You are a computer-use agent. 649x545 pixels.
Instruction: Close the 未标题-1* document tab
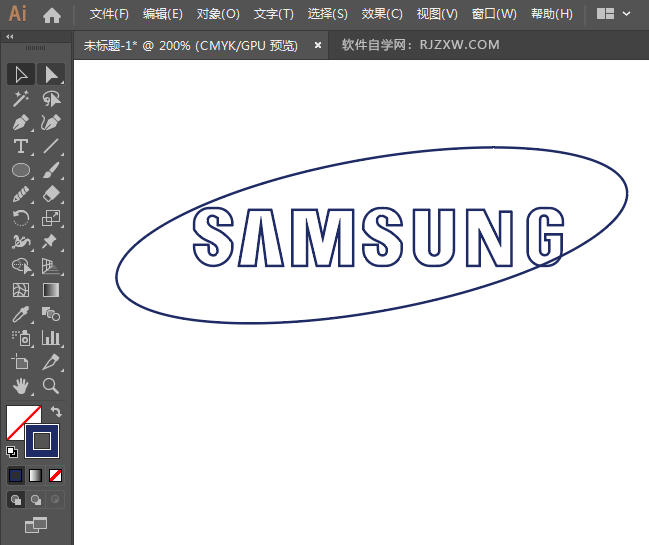pos(318,45)
